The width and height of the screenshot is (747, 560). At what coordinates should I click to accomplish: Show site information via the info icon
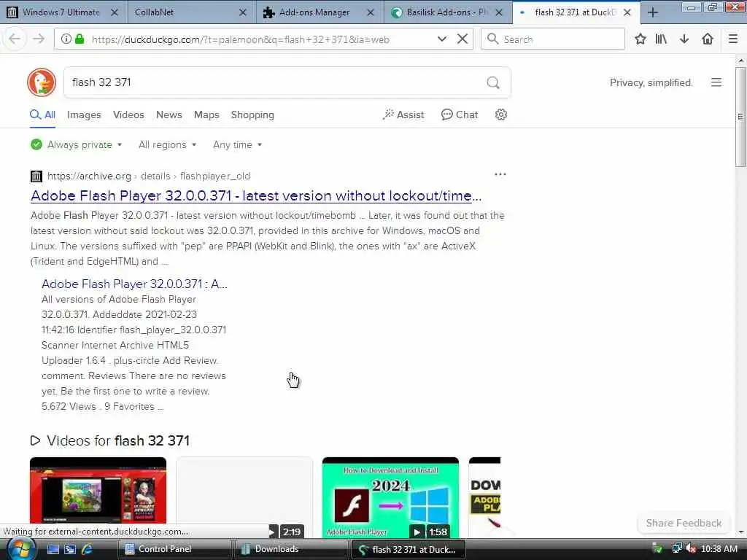pos(66,39)
